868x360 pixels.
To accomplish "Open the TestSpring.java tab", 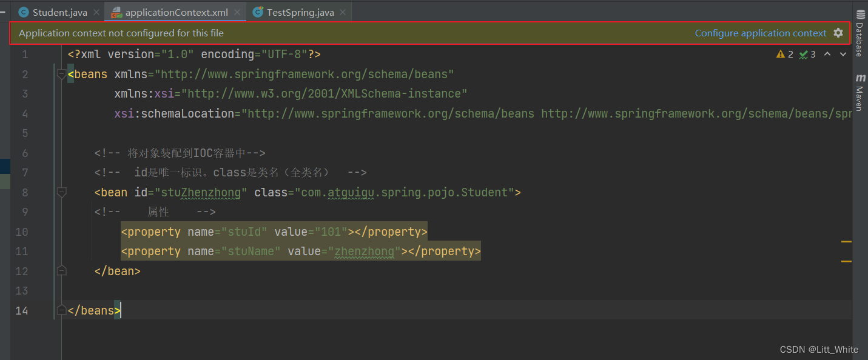I will pos(300,12).
